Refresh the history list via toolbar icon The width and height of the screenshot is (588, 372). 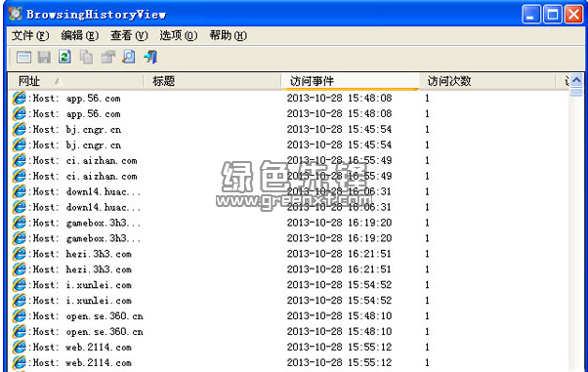coord(64,57)
